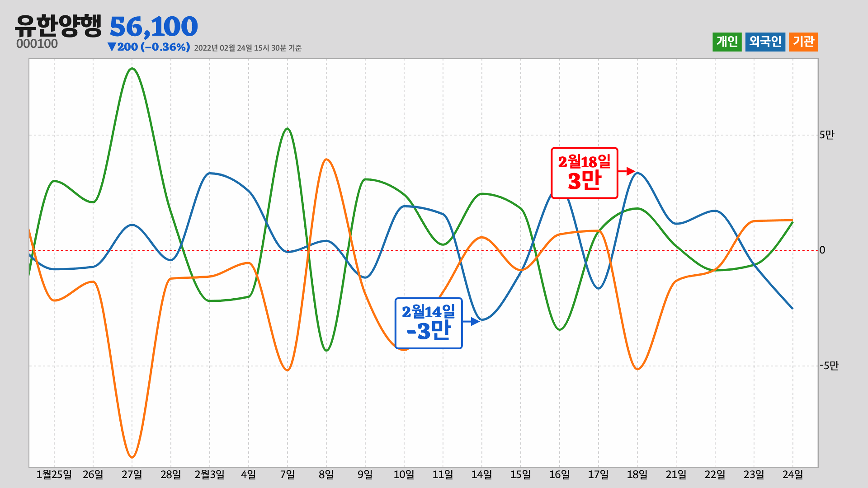Click the 11일 x-axis label
Screen dimensions: 868x488
443,474
